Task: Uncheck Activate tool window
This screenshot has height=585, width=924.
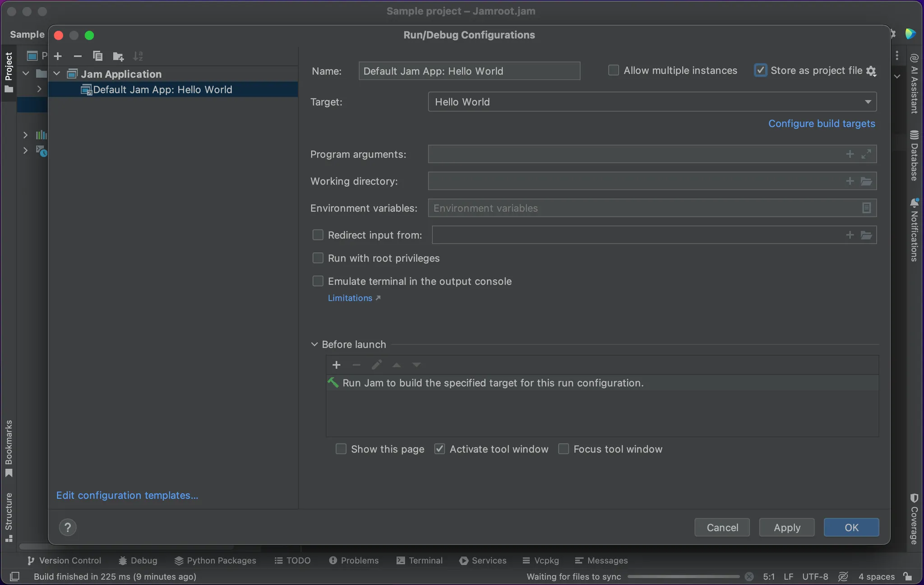Action: coord(439,449)
